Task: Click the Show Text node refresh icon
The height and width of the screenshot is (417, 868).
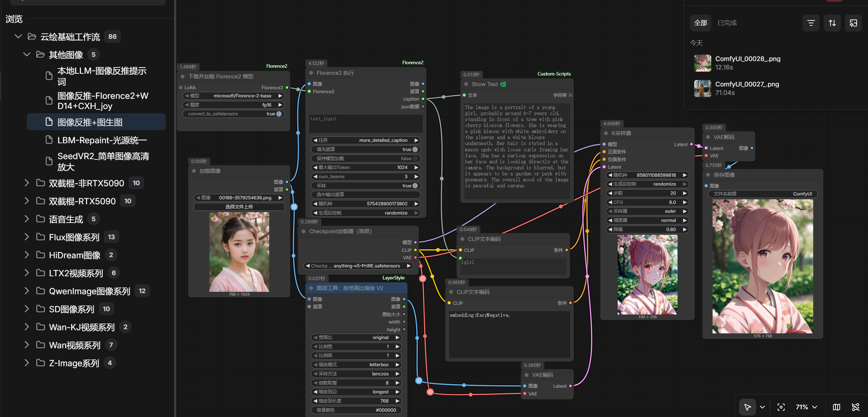Action: click(503, 84)
